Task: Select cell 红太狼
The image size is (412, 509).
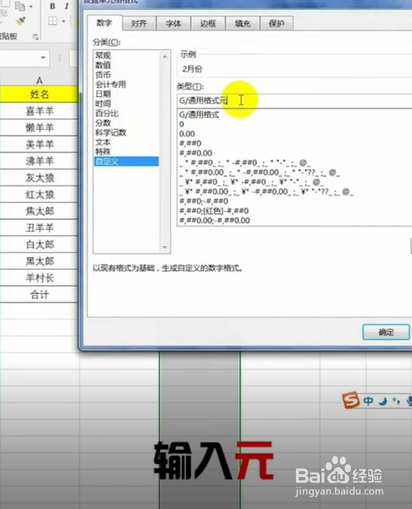Action: tap(39, 194)
